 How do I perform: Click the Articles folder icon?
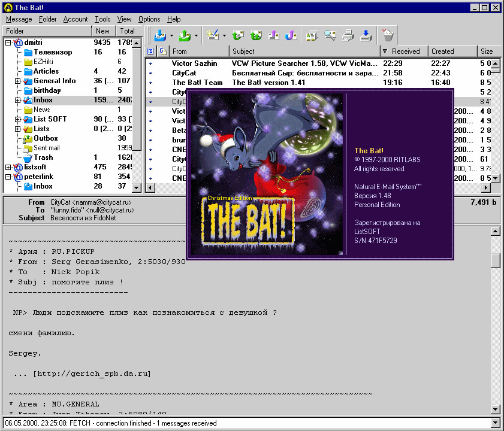tap(28, 71)
